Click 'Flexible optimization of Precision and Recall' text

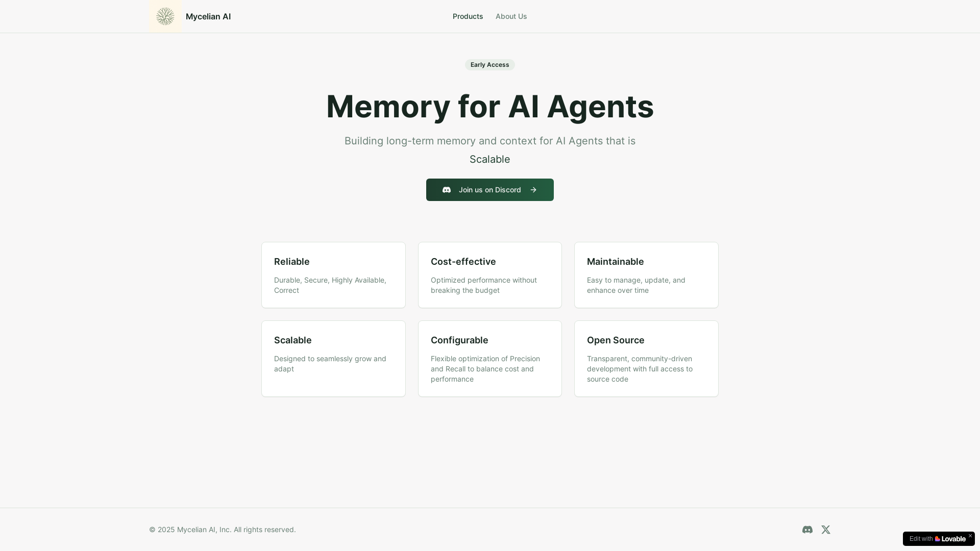click(x=485, y=369)
